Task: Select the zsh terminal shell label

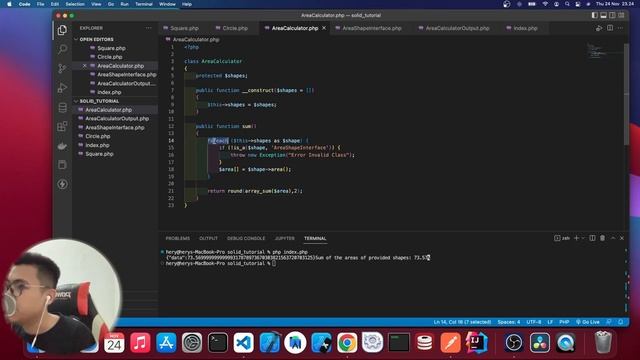Action: click(x=562, y=238)
